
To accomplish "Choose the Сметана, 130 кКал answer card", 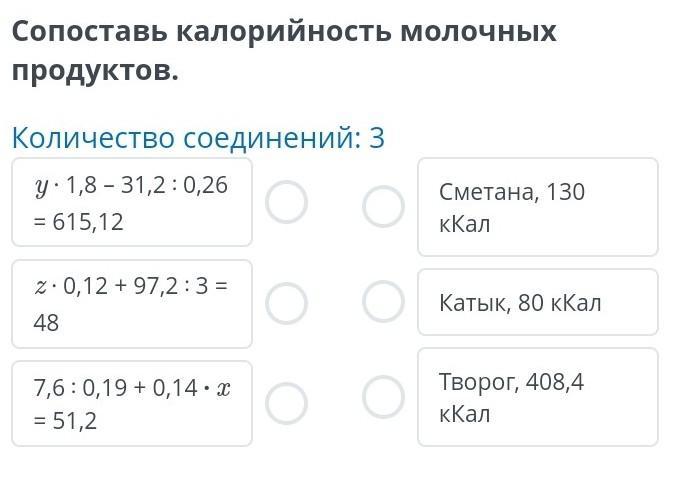I will click(x=537, y=207).
